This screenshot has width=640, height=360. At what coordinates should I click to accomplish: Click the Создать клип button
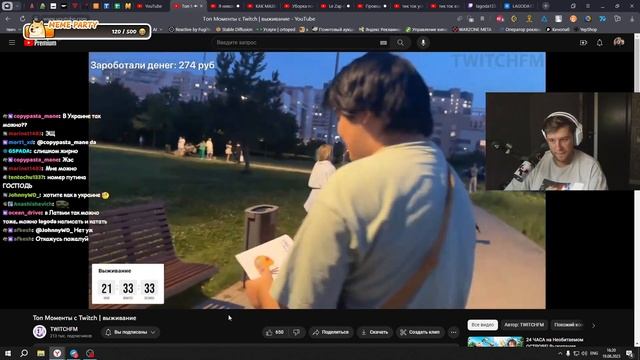(x=420, y=332)
